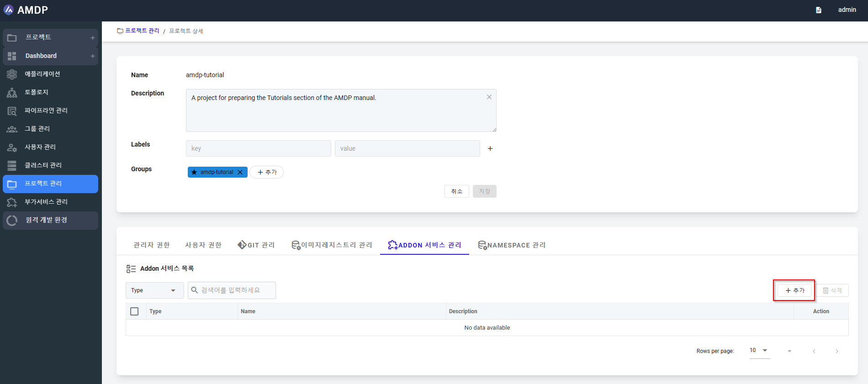The width and height of the screenshot is (868, 384).
Task: Click the 'No data available' table message
Action: 487,328
